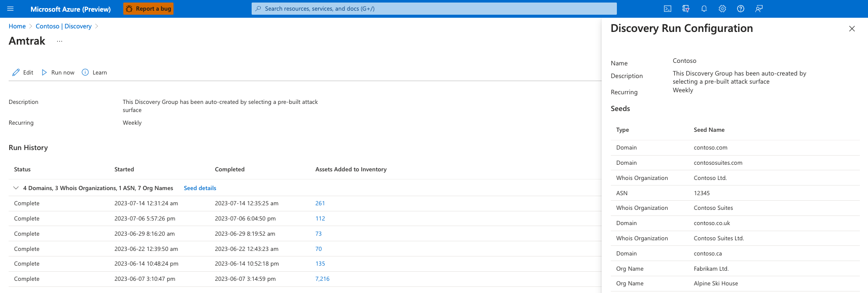Click the Seed Name column header
This screenshot has height=293, width=868.
709,130
